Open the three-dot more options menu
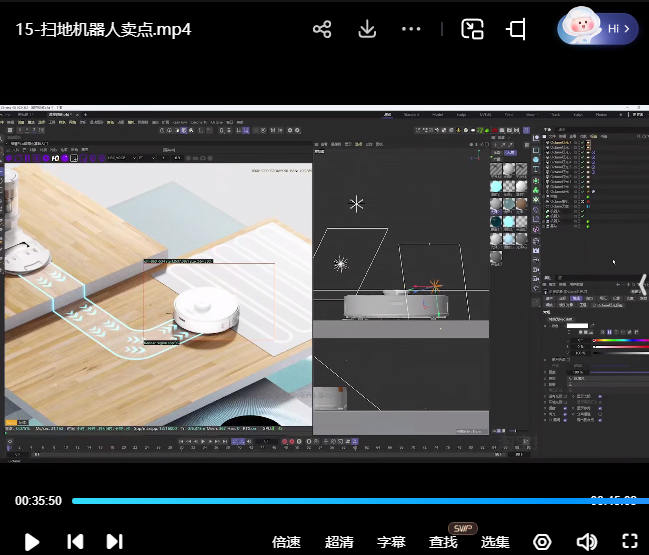 411,29
